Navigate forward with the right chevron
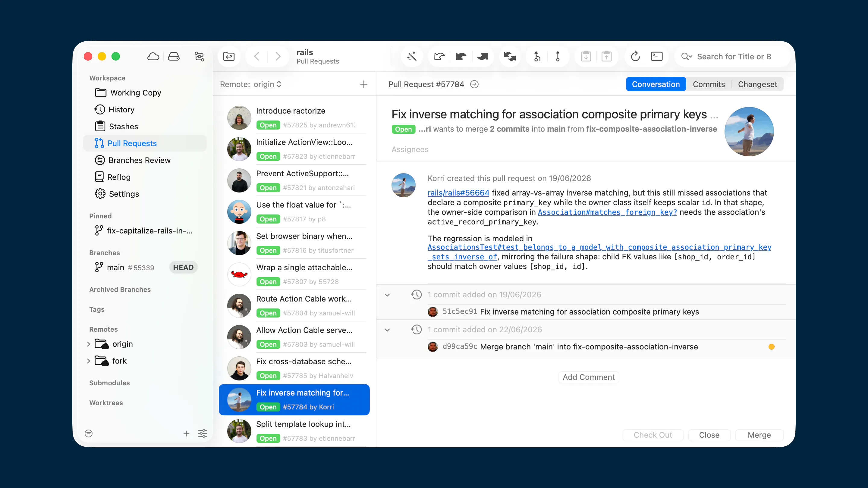 [x=278, y=56]
